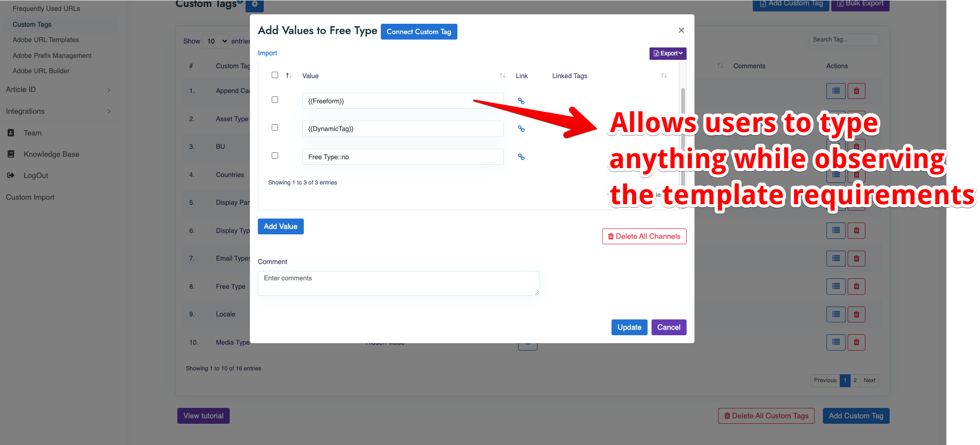980x445 pixels.
Task: Open the Export dropdown
Action: tap(668, 53)
